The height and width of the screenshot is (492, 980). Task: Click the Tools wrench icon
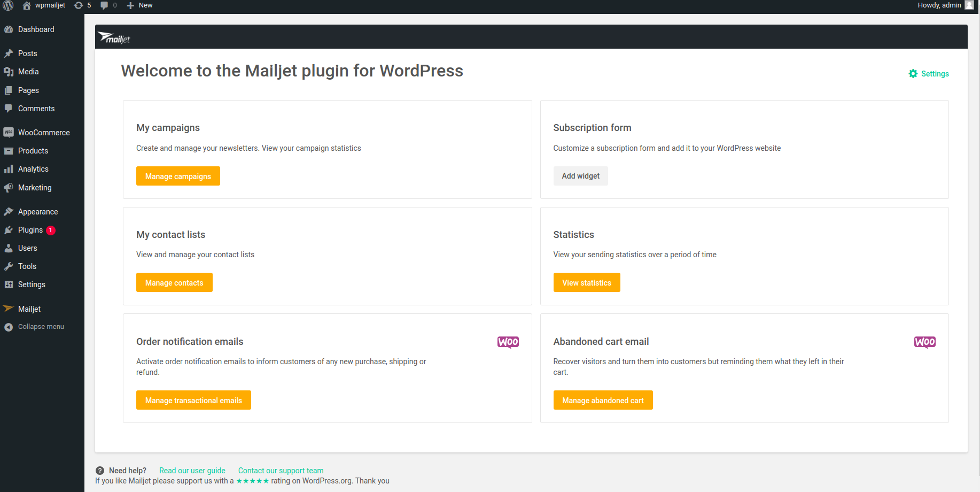click(9, 266)
